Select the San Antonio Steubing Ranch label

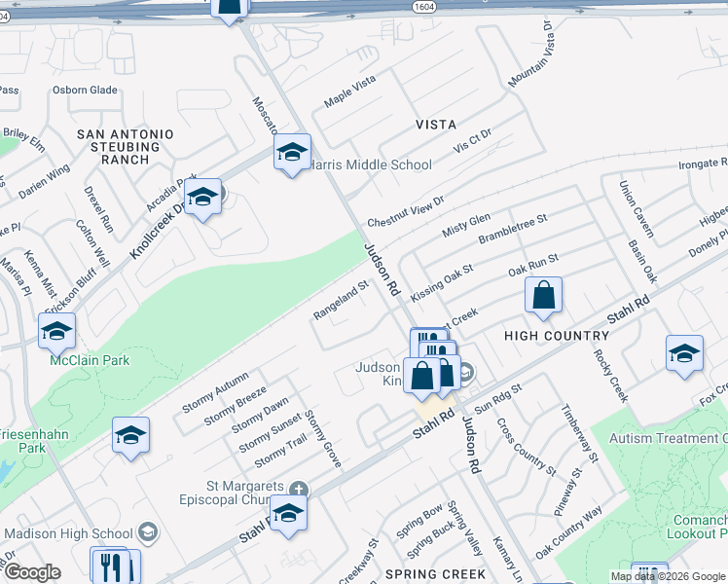tap(125, 147)
